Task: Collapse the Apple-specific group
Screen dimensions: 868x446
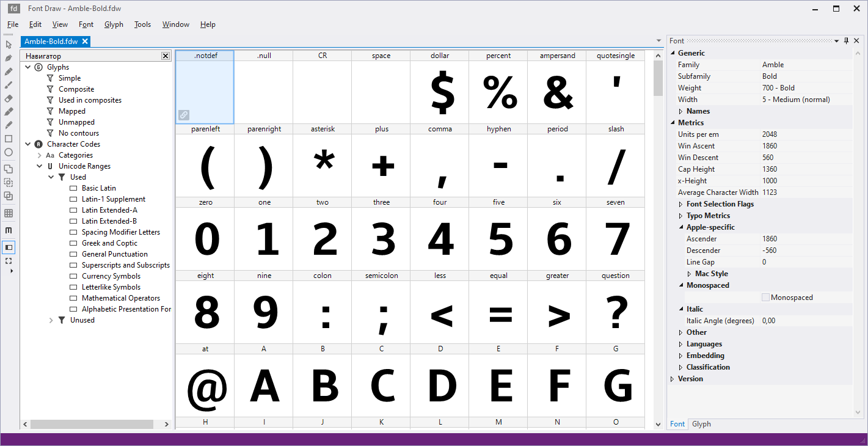Action: tap(681, 227)
